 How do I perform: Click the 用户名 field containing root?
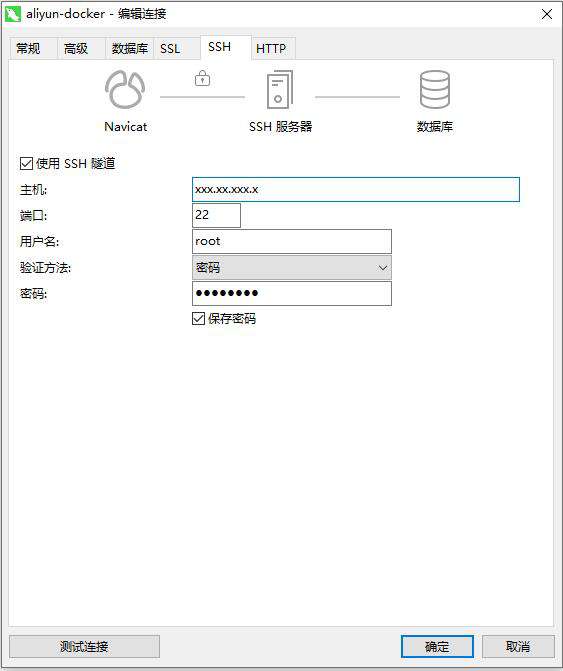pos(292,241)
